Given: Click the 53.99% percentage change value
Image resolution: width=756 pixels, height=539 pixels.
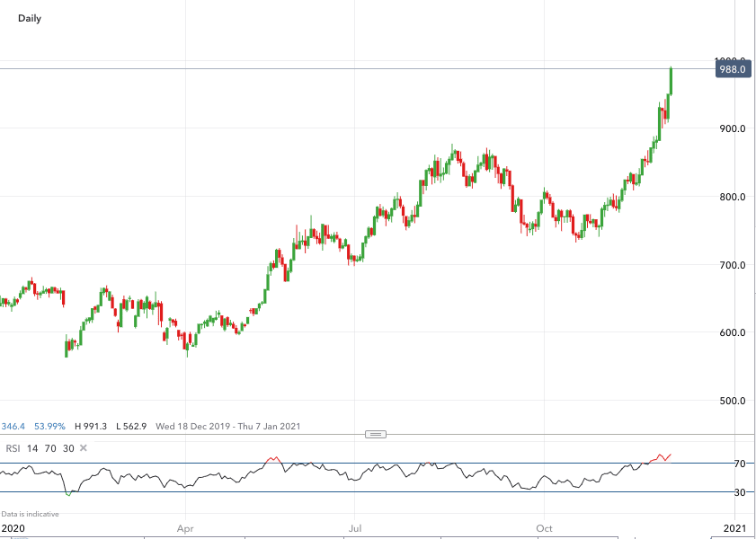Looking at the screenshot, I should pos(49,426).
